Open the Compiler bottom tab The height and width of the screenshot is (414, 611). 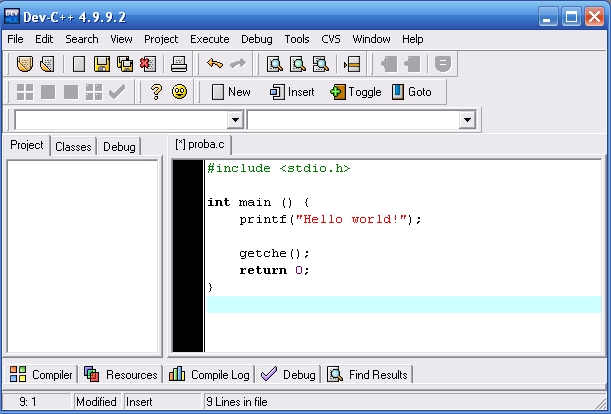(41, 375)
